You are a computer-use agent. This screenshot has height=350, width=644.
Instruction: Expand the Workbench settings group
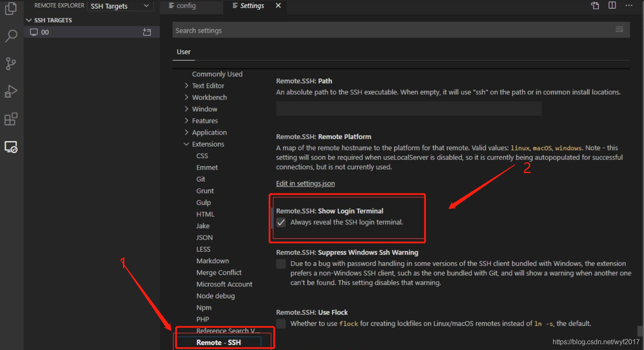pyautogui.click(x=186, y=97)
